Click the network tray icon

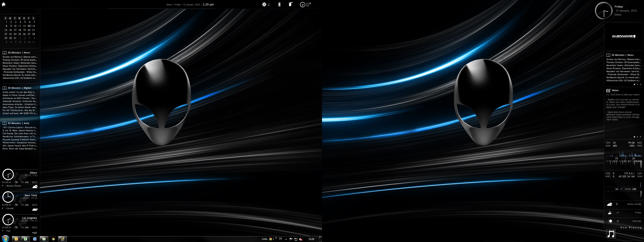296,239
